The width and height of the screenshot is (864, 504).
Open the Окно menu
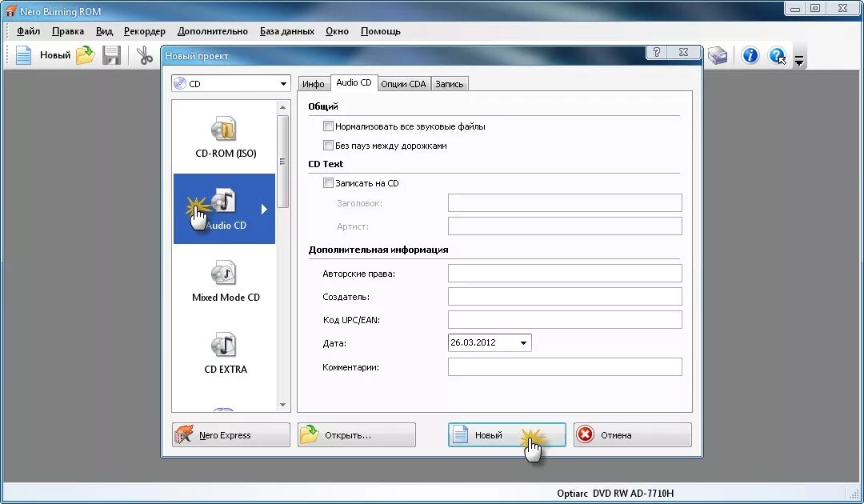point(338,31)
